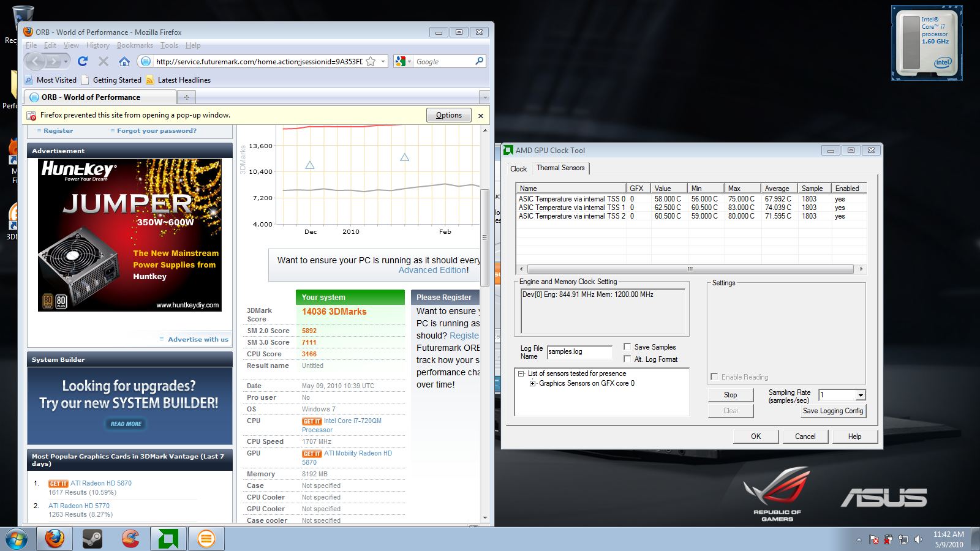
Task: Reload the page with the Firefox refresh icon
Action: 83,61
